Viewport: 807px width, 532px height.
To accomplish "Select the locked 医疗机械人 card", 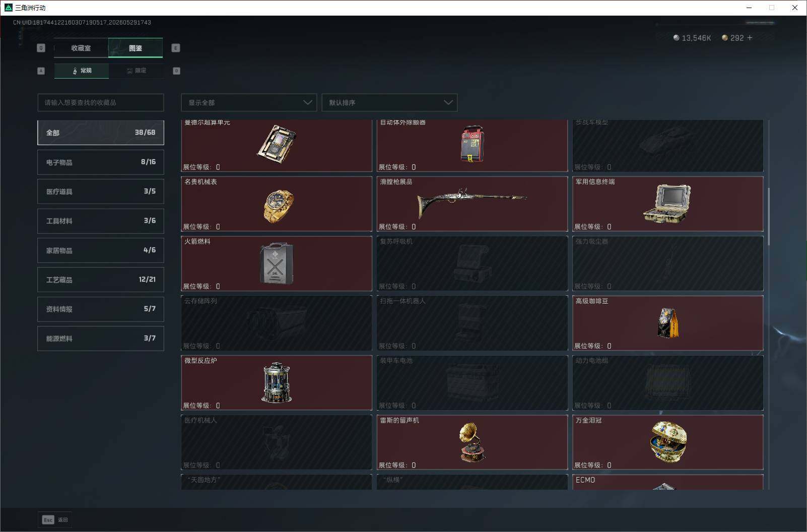I will [277, 442].
